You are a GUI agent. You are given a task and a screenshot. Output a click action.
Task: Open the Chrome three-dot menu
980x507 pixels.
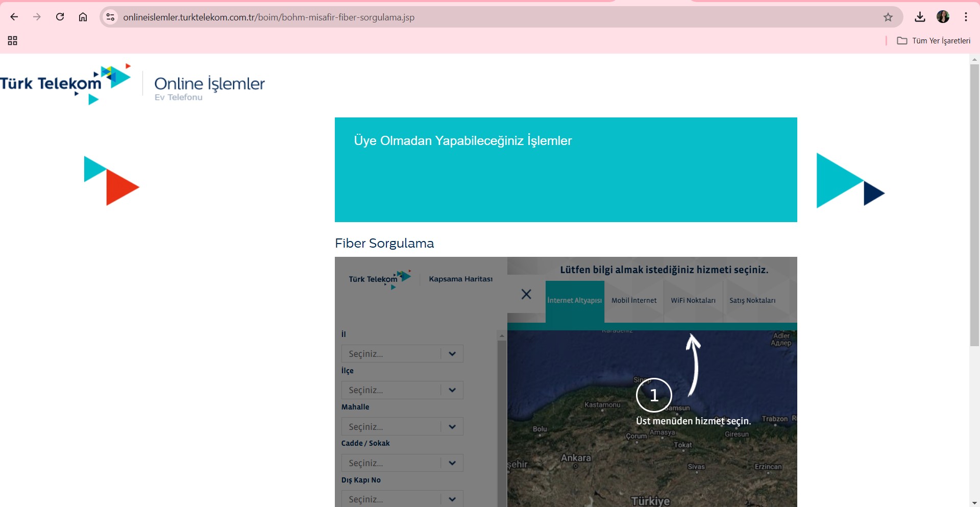tap(966, 17)
